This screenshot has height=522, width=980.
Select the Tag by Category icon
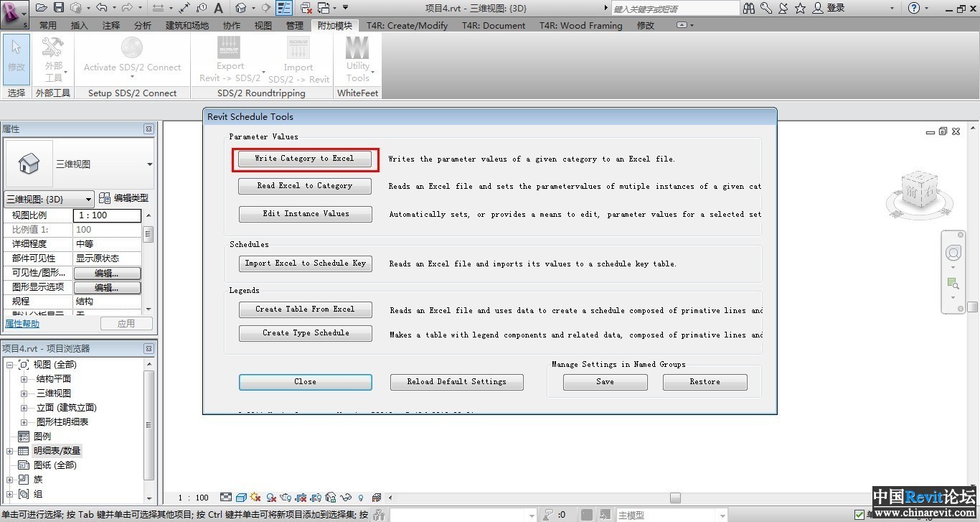[202, 8]
